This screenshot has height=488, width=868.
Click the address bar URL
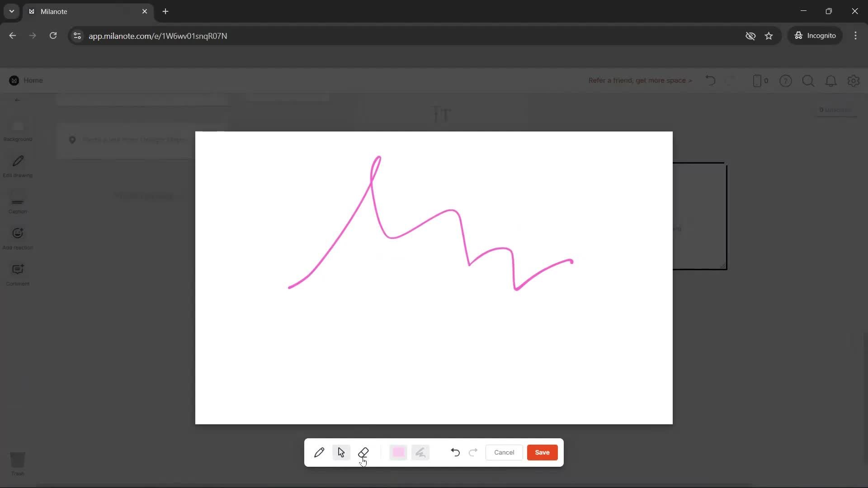158,36
